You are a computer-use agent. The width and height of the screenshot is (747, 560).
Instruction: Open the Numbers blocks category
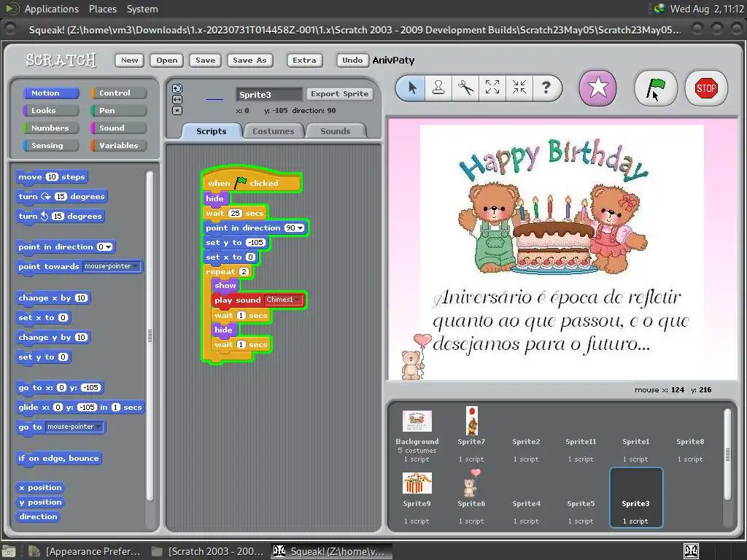[x=50, y=128]
